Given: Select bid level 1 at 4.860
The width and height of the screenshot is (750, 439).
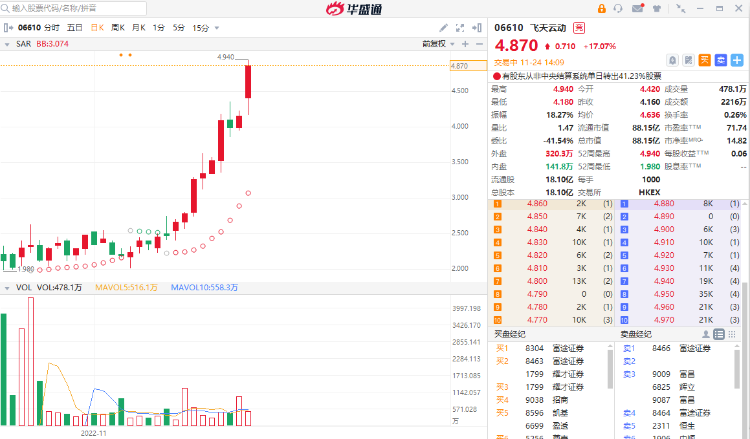Looking at the screenshot, I should point(552,204).
